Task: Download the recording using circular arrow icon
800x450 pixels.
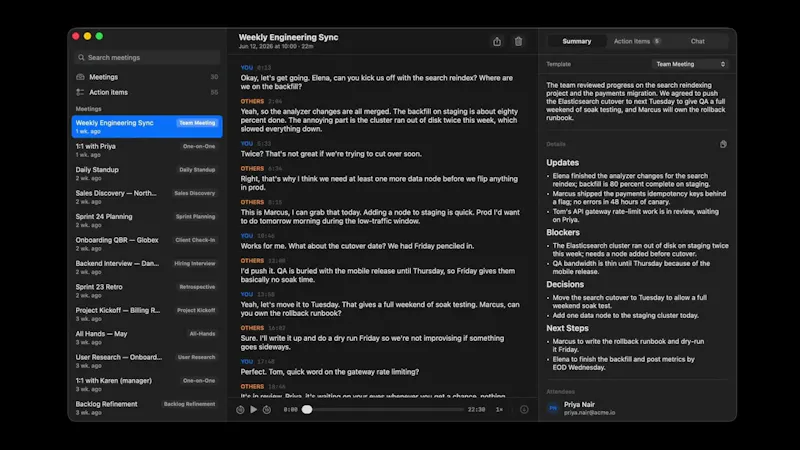Action: tap(524, 410)
